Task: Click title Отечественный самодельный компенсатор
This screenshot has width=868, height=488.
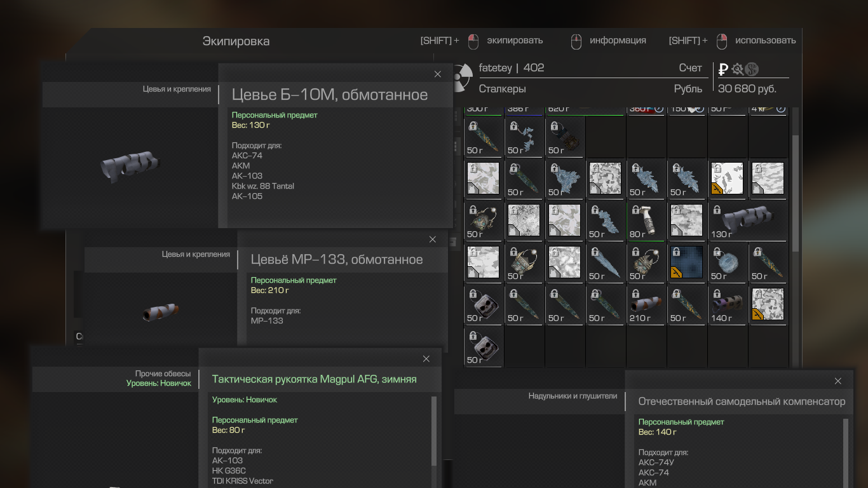Action: (x=742, y=402)
